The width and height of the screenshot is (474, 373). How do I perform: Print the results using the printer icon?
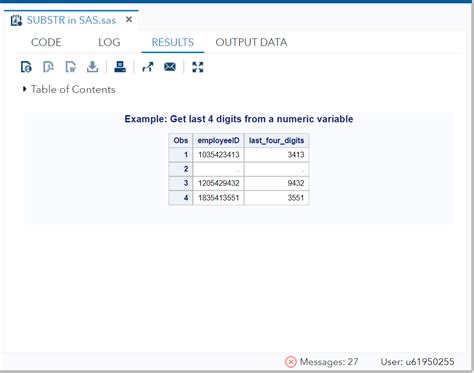(120, 67)
